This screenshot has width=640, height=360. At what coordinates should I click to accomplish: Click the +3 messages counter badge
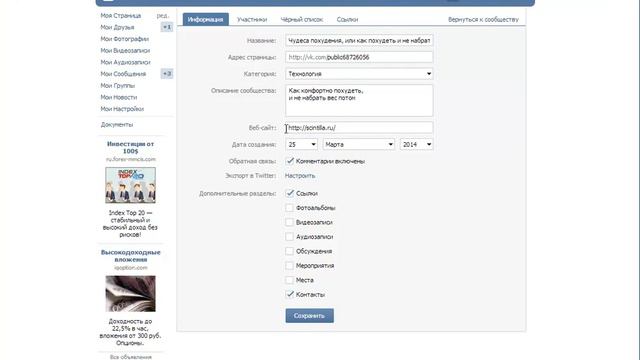click(167, 74)
